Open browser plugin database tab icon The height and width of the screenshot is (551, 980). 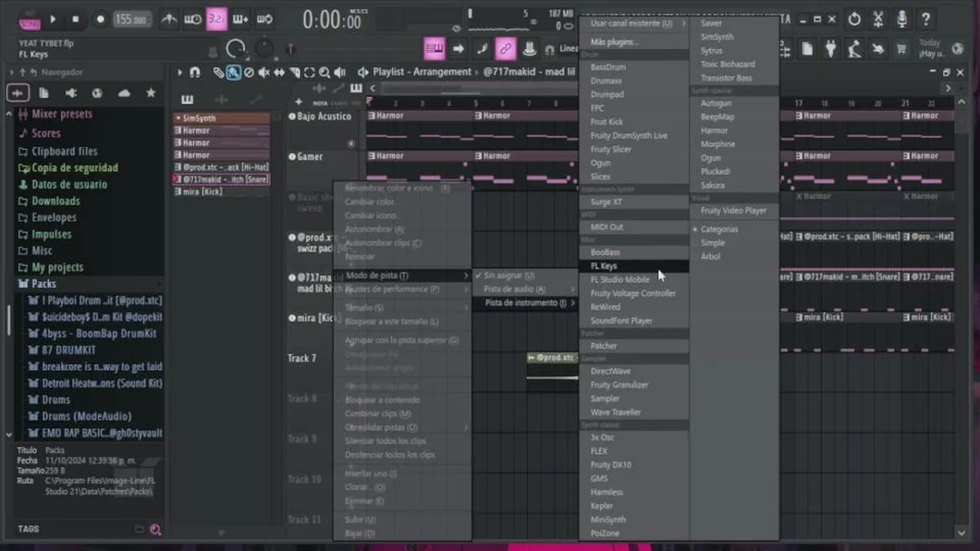pyautogui.click(x=70, y=93)
